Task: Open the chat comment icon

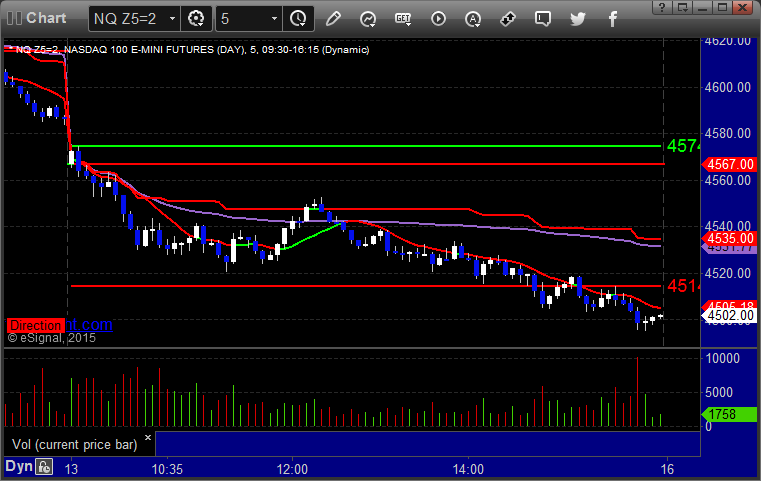Action: point(543,19)
